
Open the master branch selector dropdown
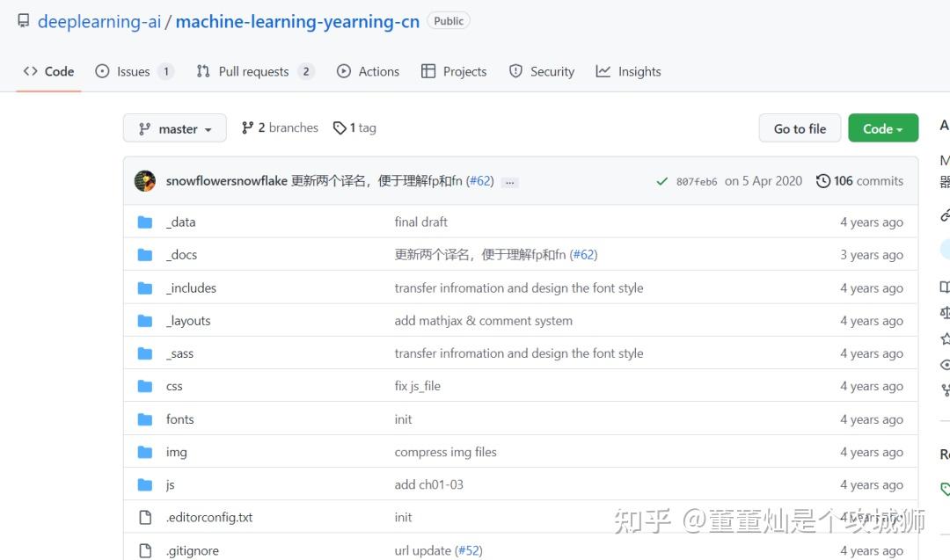174,127
